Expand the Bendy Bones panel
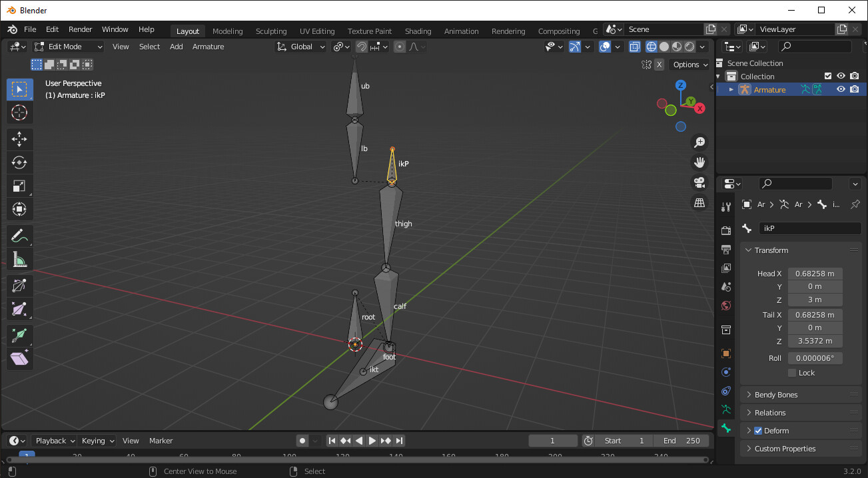868x478 pixels. [x=801, y=395]
